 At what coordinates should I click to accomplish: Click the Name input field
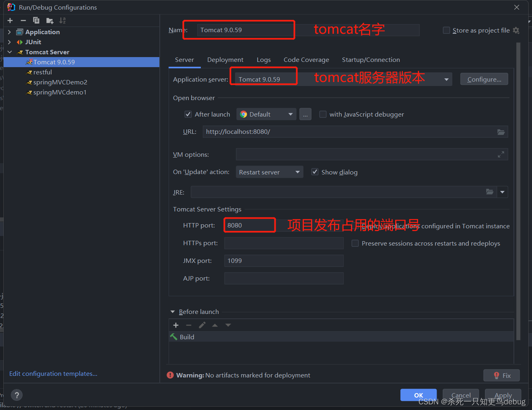click(308, 30)
